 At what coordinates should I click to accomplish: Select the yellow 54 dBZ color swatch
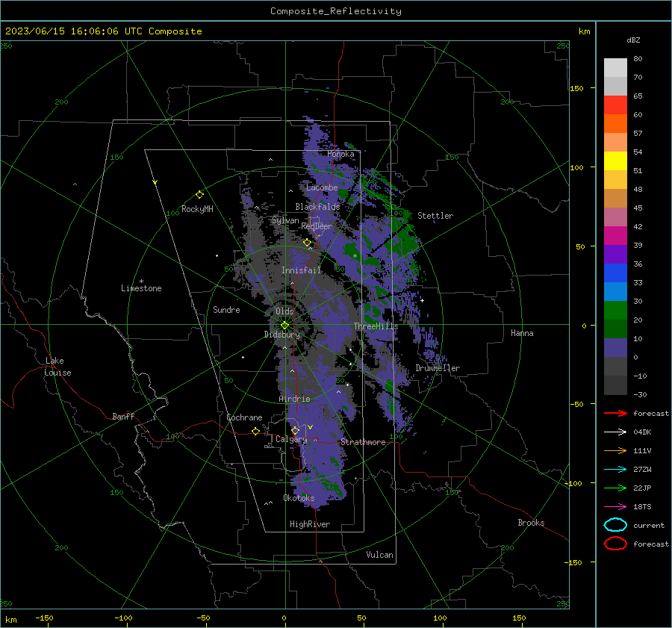(615, 161)
